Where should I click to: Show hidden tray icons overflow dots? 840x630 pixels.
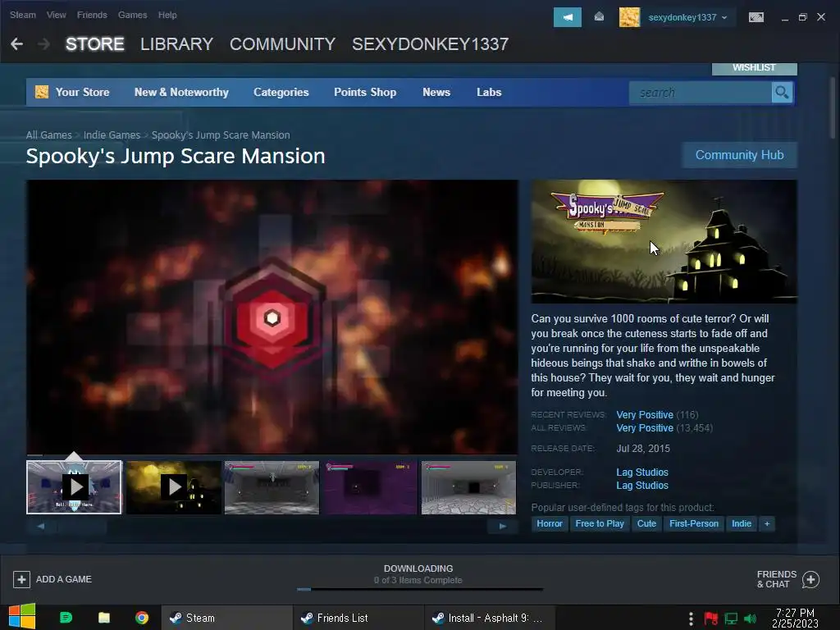691,619
